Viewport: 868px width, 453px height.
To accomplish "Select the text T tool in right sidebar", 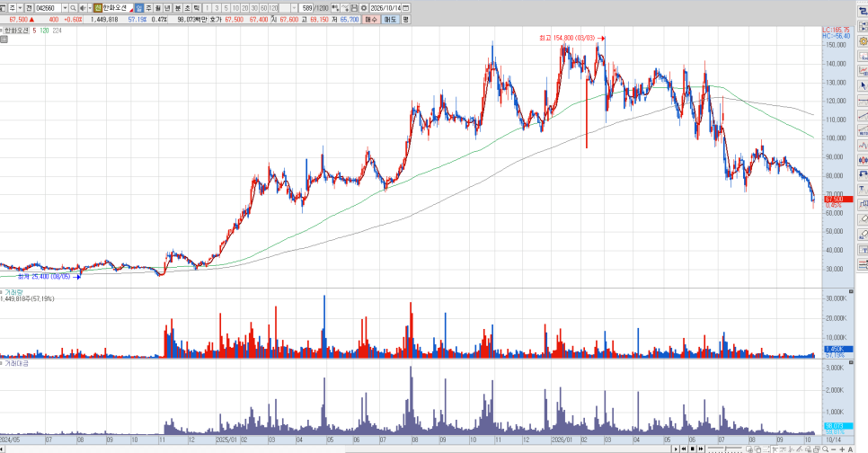I will (x=863, y=190).
